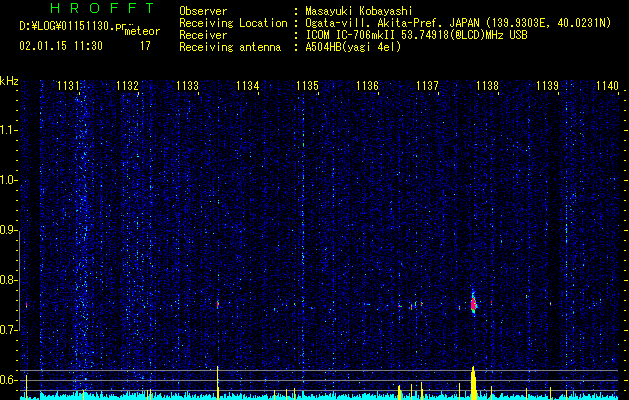
Task: Click the 1139 time axis label
Action: pos(547,85)
